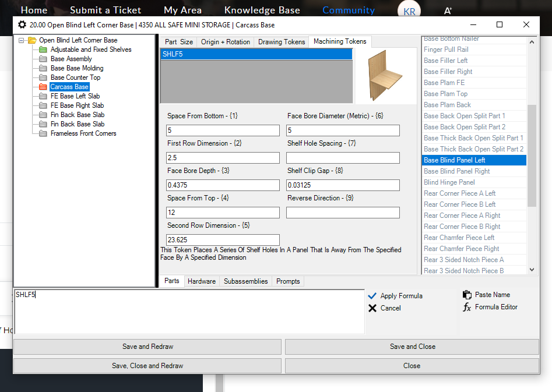The image size is (552, 392).
Task: Switch to the Part Size tab
Action: coord(179,42)
